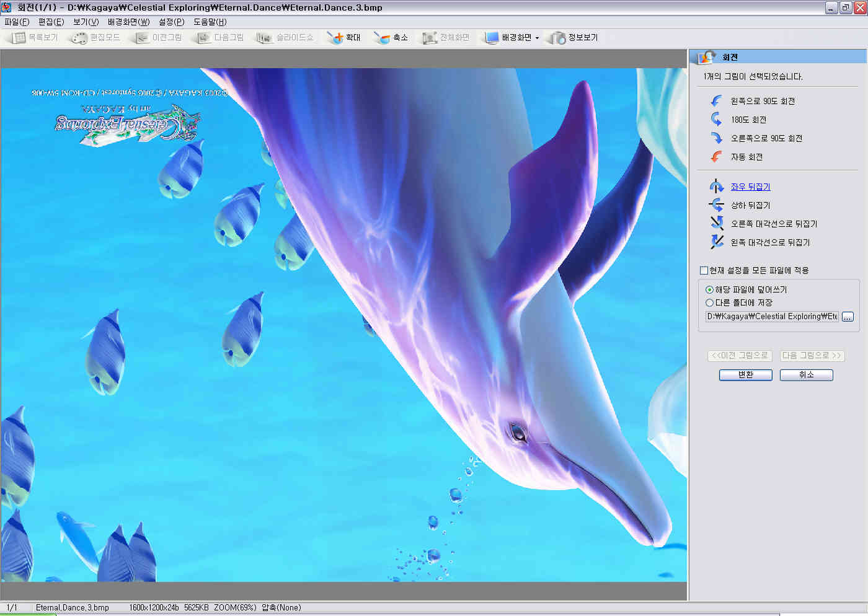Expand the 배경화면 toolbar dropdown arrow
Image resolution: width=868 pixels, height=616 pixels.
click(537, 38)
